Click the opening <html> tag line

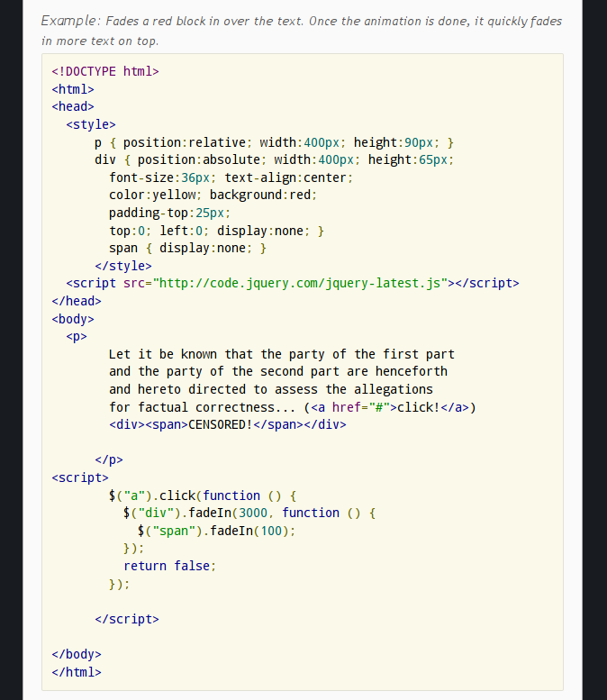pos(73,89)
